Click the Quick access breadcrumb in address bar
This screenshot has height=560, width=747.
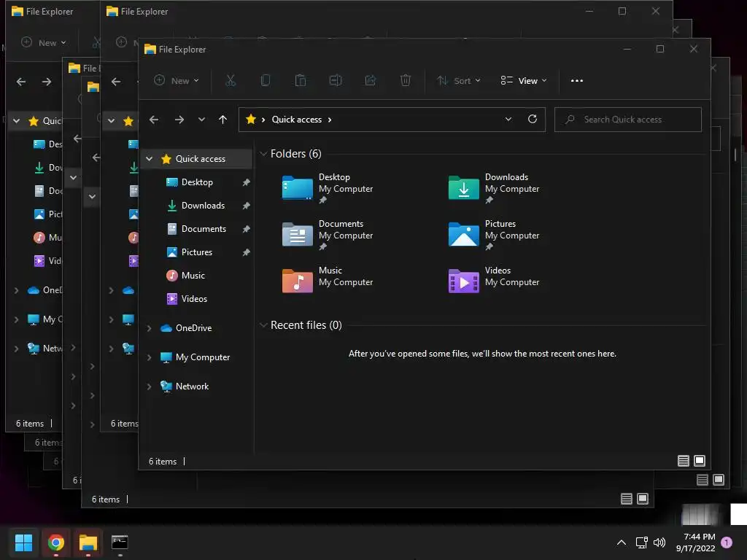click(x=296, y=120)
